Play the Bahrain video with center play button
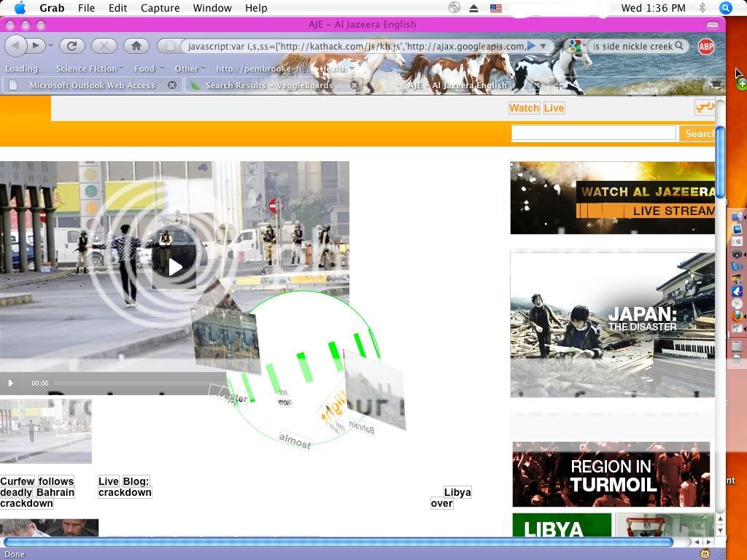Viewport: 747px width, 560px height. tap(174, 267)
